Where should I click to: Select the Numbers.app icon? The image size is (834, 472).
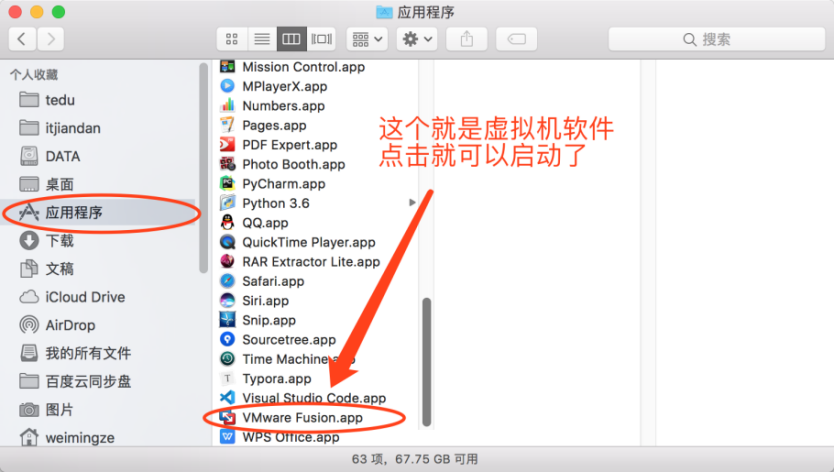tap(227, 106)
